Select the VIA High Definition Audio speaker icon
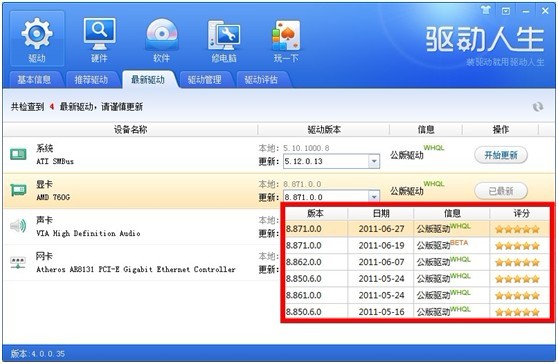Screen dimensions: 558x364 (x=18, y=226)
